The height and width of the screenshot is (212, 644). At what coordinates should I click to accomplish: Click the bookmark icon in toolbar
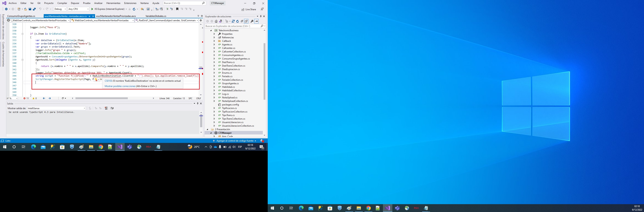[x=177, y=9]
